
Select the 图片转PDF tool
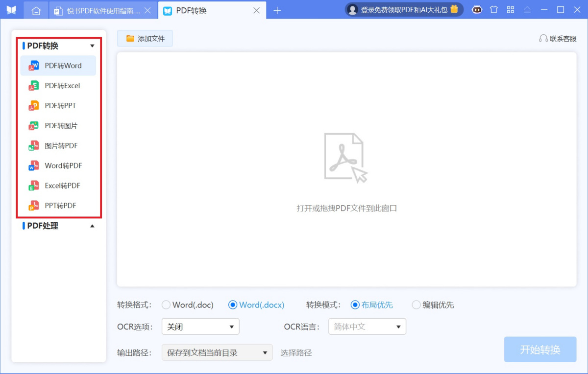click(58, 145)
